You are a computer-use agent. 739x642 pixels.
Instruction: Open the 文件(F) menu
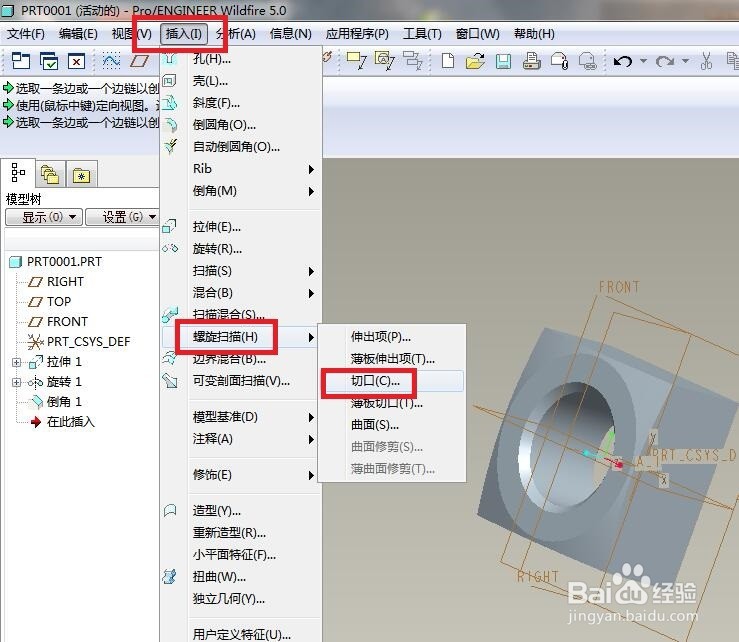pyautogui.click(x=26, y=34)
